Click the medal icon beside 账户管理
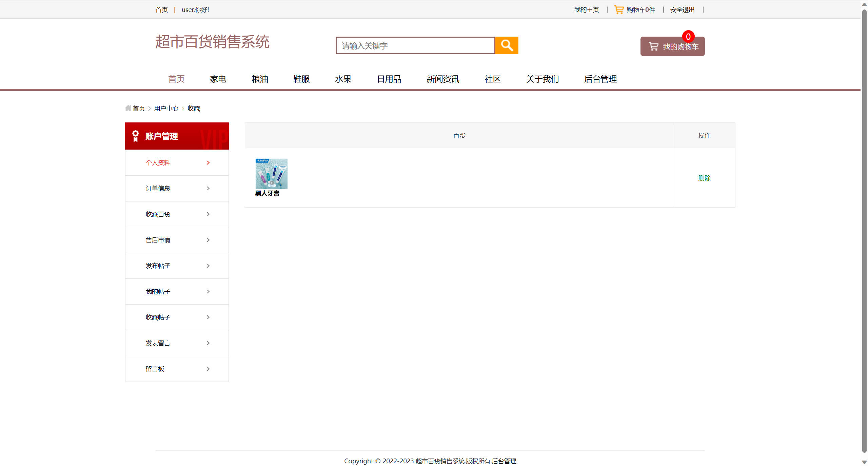The image size is (868, 466). tap(135, 136)
